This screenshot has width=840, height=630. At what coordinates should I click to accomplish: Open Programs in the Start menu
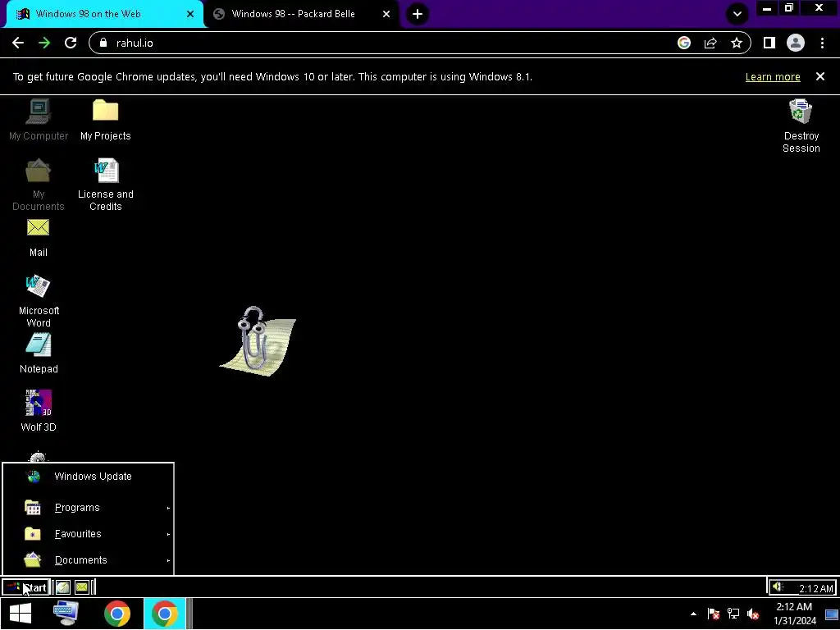click(89, 507)
